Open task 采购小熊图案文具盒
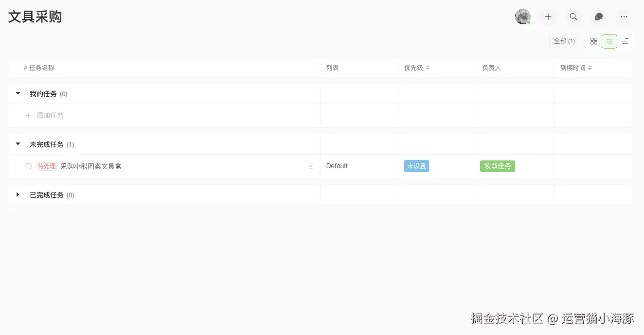Image resolution: width=644 pixels, height=335 pixels. click(x=91, y=166)
